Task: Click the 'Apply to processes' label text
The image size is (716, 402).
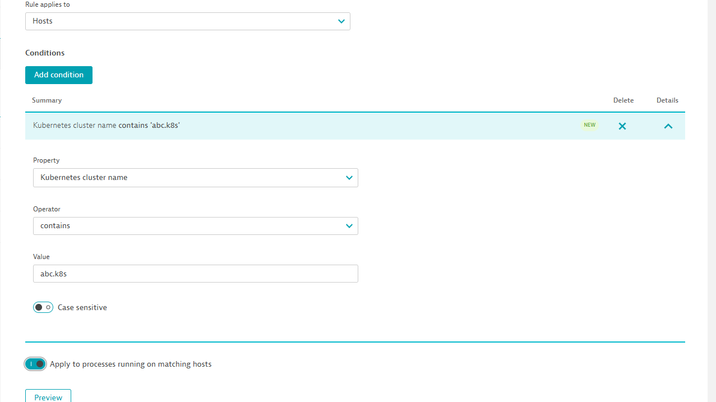Action: (130, 364)
